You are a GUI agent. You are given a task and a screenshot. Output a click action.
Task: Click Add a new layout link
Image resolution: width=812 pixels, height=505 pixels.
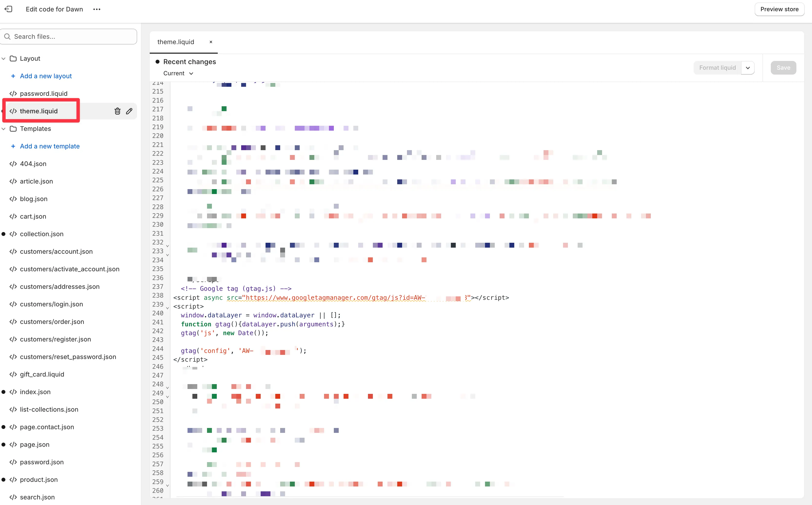pos(45,76)
